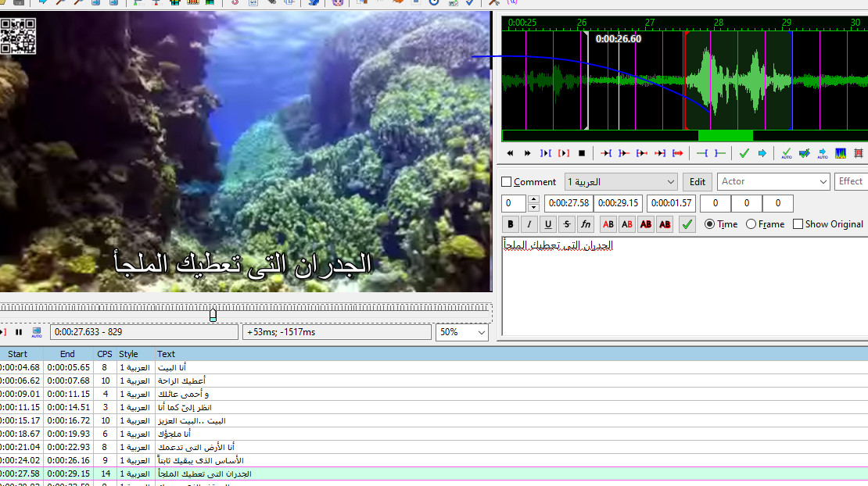Select subtitle row ending 0:00:07.68
The height and width of the screenshot is (486, 868).
coord(434,381)
